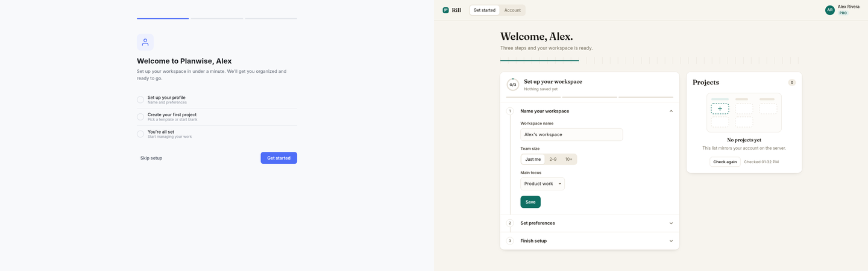868x271 pixels.
Task: Click 'Three steps and your workspace is ready.'
Action: pos(546,48)
